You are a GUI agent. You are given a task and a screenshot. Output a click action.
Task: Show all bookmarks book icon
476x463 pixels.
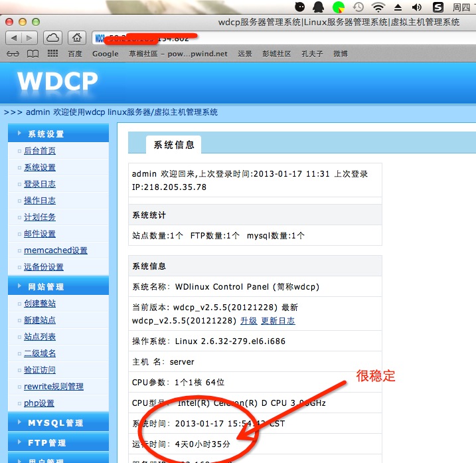[33, 54]
